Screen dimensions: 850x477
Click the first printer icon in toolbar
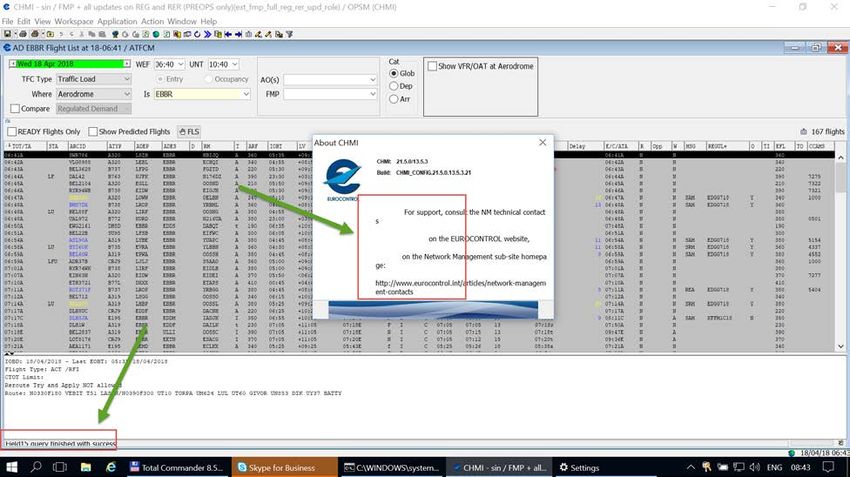(23, 34)
